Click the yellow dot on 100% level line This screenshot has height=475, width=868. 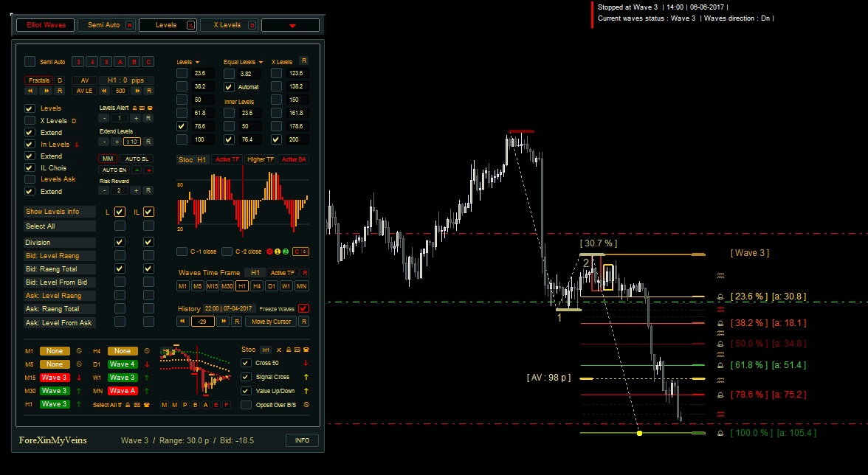[x=639, y=434]
